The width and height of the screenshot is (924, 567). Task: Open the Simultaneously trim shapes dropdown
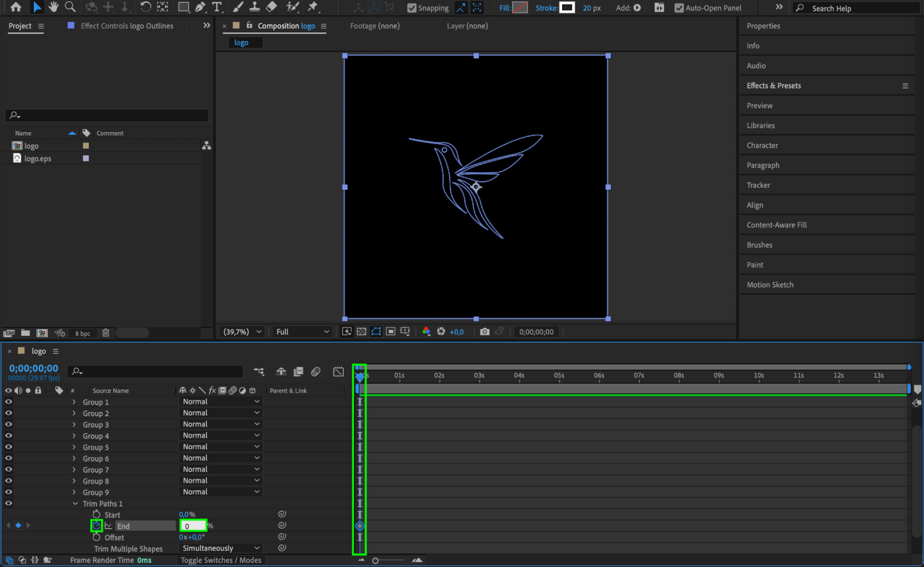[220, 548]
